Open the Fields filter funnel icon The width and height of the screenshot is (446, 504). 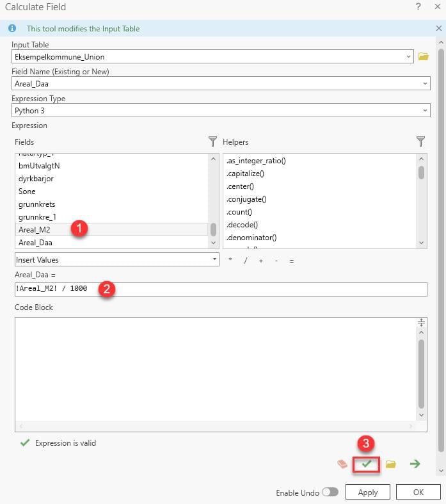tap(213, 142)
